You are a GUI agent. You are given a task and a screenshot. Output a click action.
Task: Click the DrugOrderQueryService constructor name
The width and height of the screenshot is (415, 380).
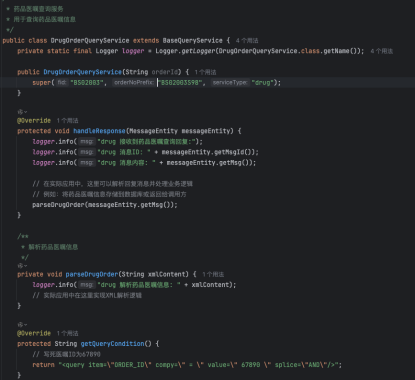83,72
